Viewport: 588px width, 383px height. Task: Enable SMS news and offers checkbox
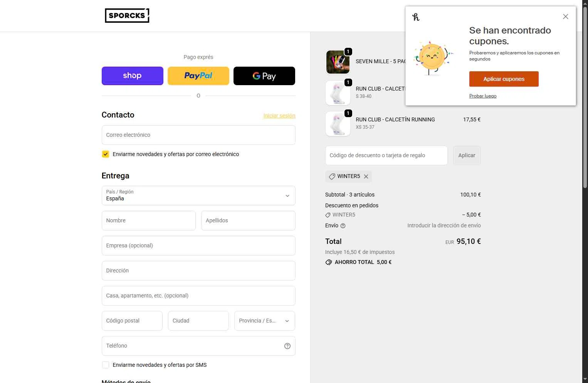pos(106,365)
